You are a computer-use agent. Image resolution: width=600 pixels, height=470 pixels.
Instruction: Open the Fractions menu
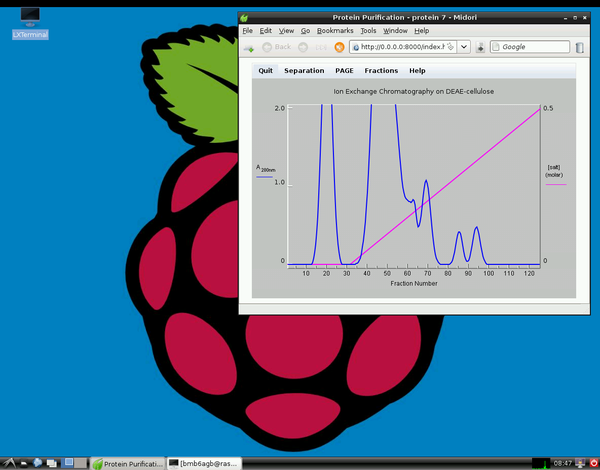tap(381, 71)
